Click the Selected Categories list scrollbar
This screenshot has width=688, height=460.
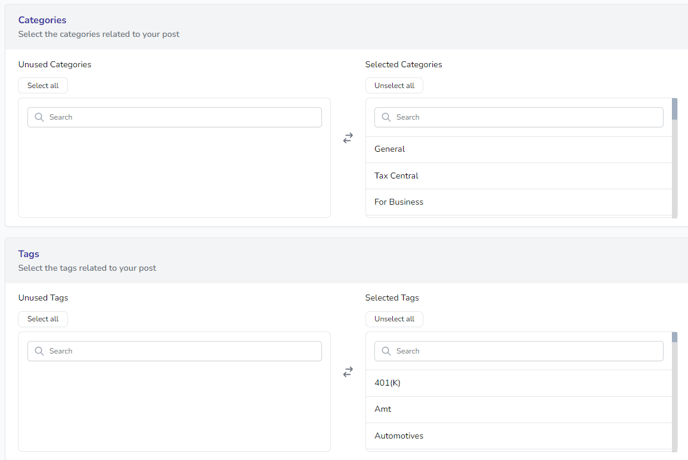click(x=675, y=160)
